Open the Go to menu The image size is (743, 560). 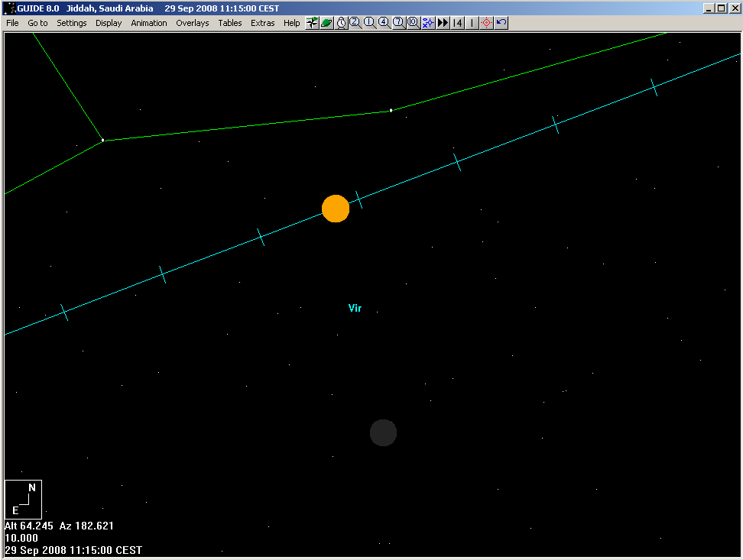(x=37, y=23)
